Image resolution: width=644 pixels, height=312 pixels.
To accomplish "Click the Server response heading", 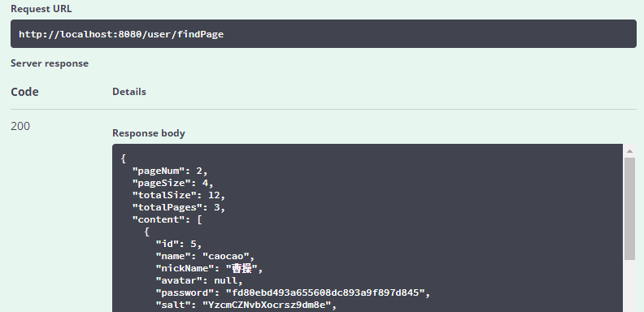I will pos(50,63).
